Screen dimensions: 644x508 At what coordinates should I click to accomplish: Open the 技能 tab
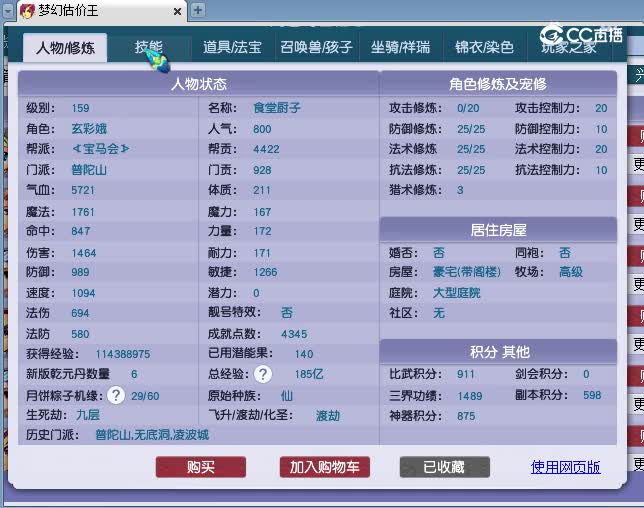(x=149, y=47)
